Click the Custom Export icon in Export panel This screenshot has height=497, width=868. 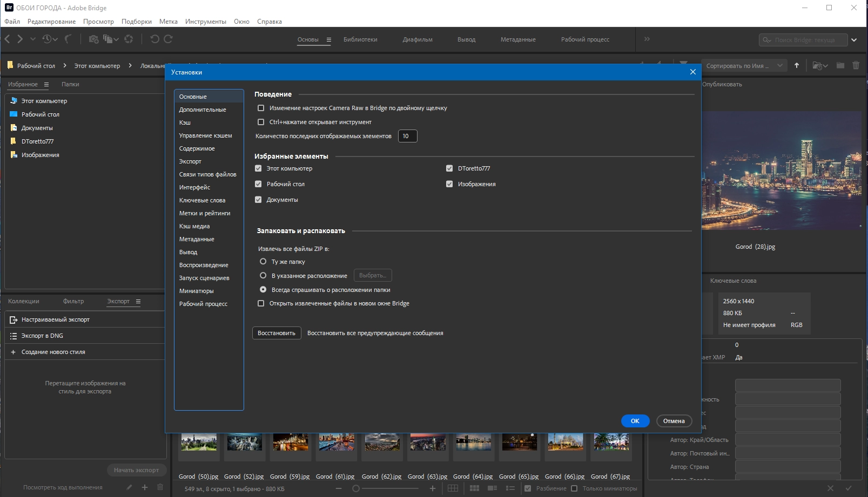pyautogui.click(x=14, y=319)
